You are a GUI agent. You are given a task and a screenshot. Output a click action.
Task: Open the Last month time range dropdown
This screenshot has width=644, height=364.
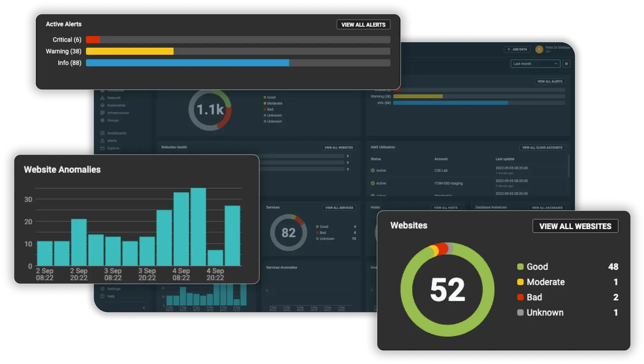(x=535, y=64)
